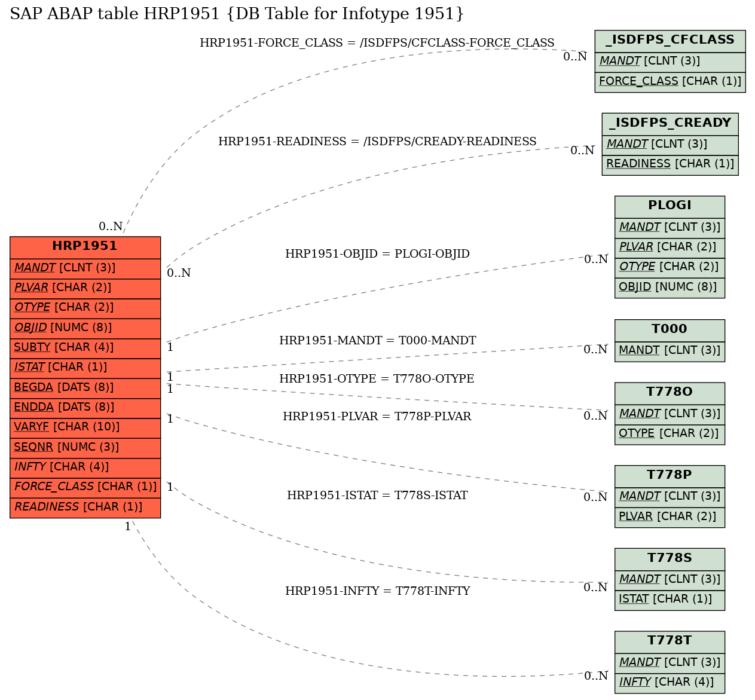This screenshot has width=755, height=700.
Task: Select MANDT field in PLOGI table
Action: click(670, 228)
